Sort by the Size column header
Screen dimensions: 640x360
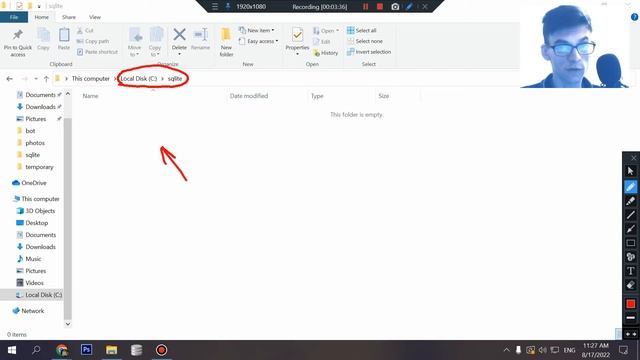[384, 96]
